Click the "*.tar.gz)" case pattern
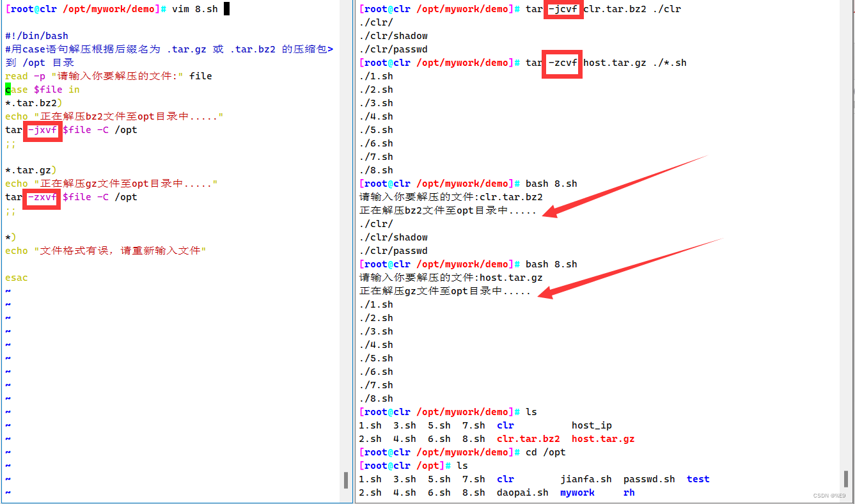855x504 pixels. [31, 170]
